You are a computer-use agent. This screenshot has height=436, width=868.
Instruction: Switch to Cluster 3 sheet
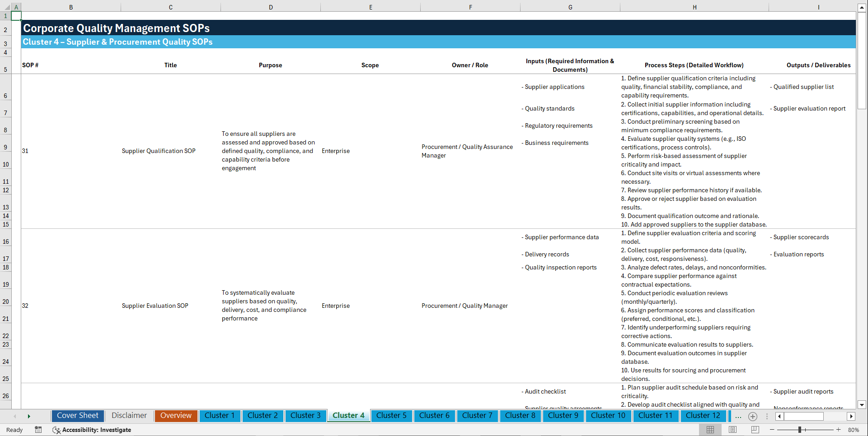(x=305, y=416)
